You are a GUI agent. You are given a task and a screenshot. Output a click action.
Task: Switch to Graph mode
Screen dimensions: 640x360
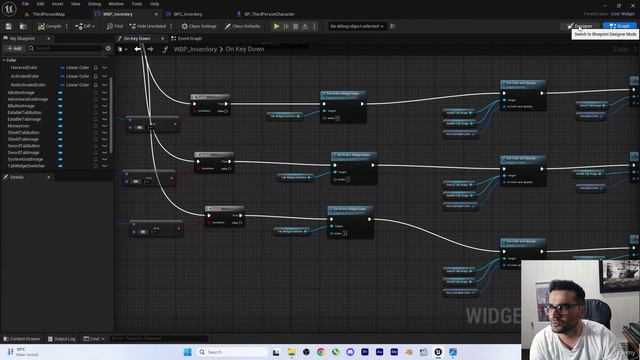620,26
